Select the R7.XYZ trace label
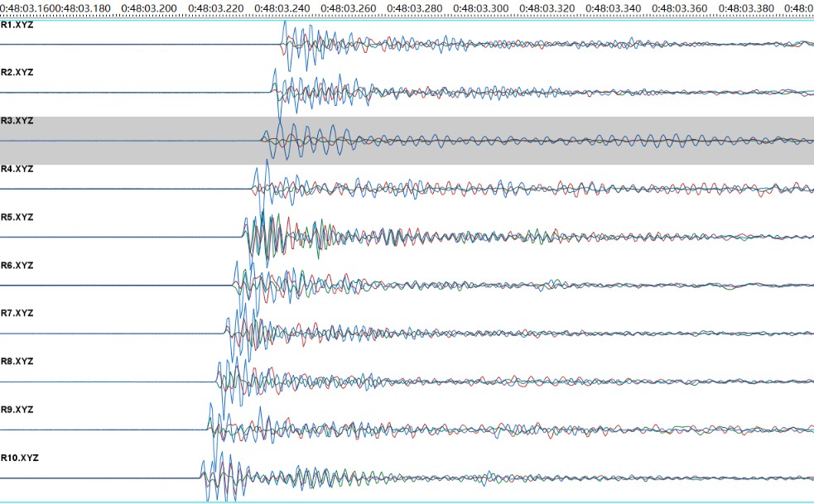Viewport: 814px width, 504px height. (x=17, y=313)
